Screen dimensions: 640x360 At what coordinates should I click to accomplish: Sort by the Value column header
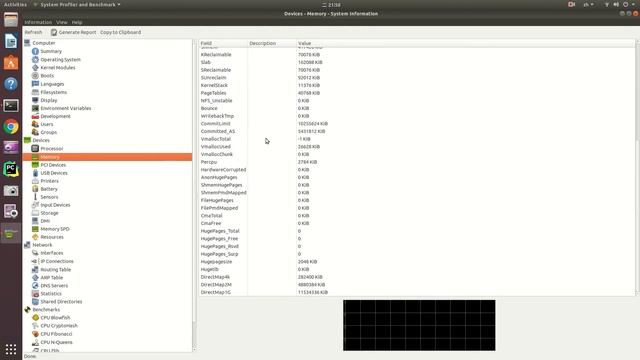(x=465, y=43)
